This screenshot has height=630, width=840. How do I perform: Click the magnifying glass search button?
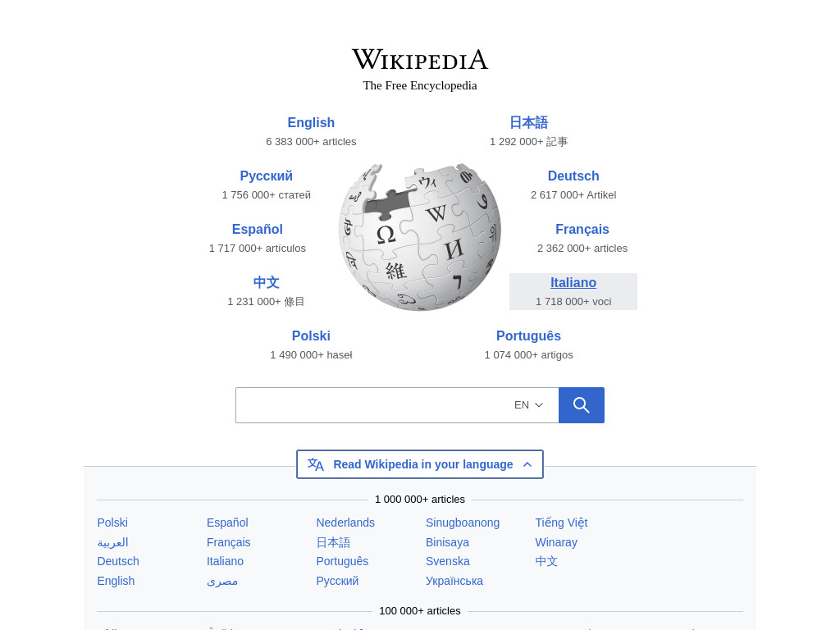[x=582, y=405]
